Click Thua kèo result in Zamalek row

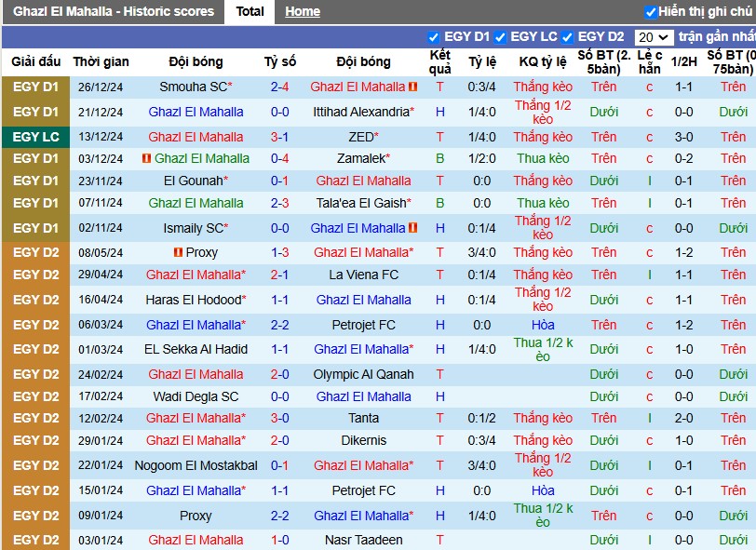click(x=543, y=158)
